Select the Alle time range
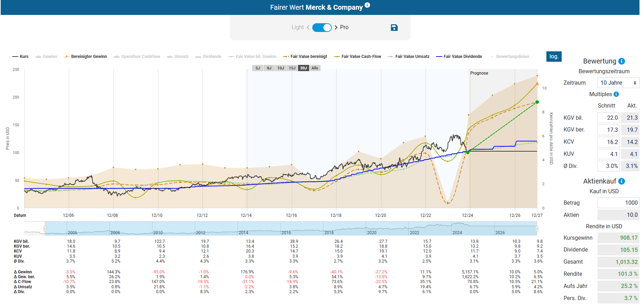Viewport: 644px width, 307px height. [315, 68]
